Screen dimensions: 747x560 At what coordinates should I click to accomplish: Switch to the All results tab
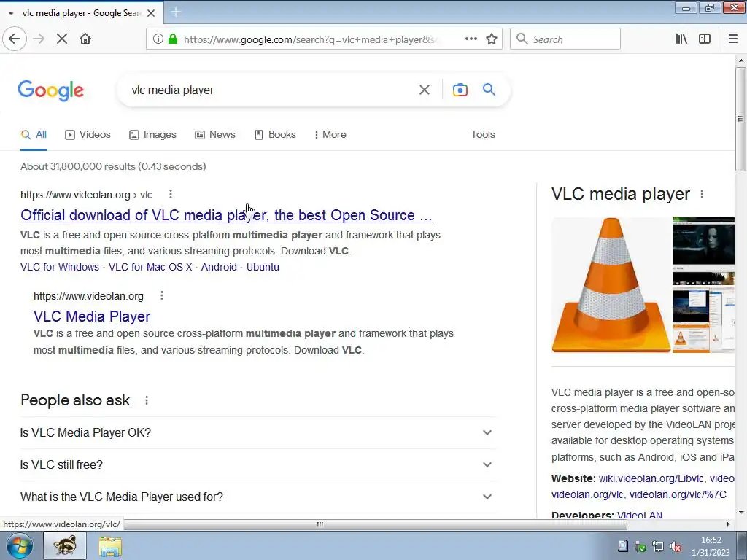pos(34,135)
